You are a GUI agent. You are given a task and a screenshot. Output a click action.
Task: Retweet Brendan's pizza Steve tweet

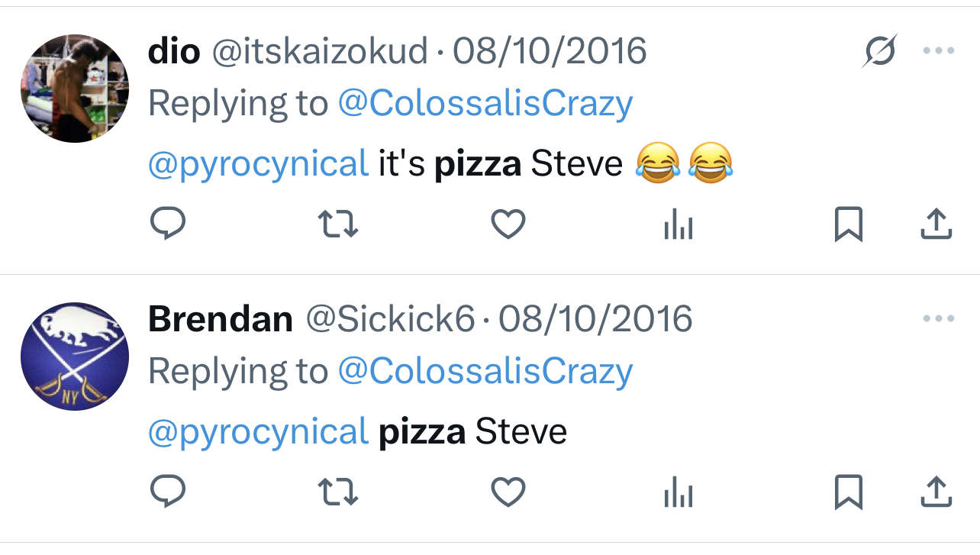pyautogui.click(x=337, y=492)
